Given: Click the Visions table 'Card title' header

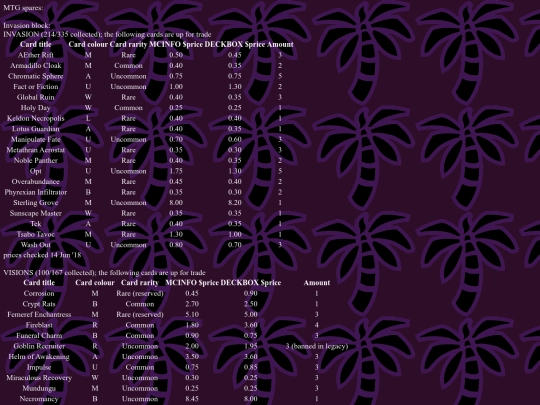Looking at the screenshot, I should click(39, 283).
